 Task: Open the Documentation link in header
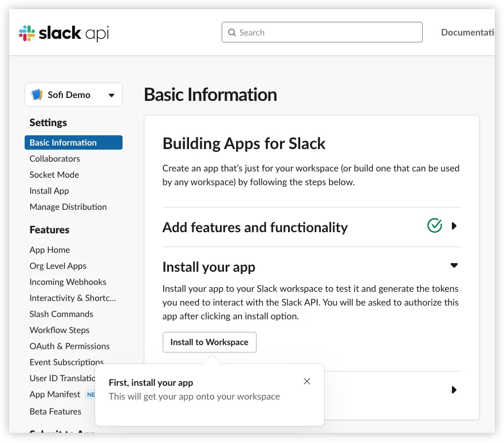tap(468, 32)
